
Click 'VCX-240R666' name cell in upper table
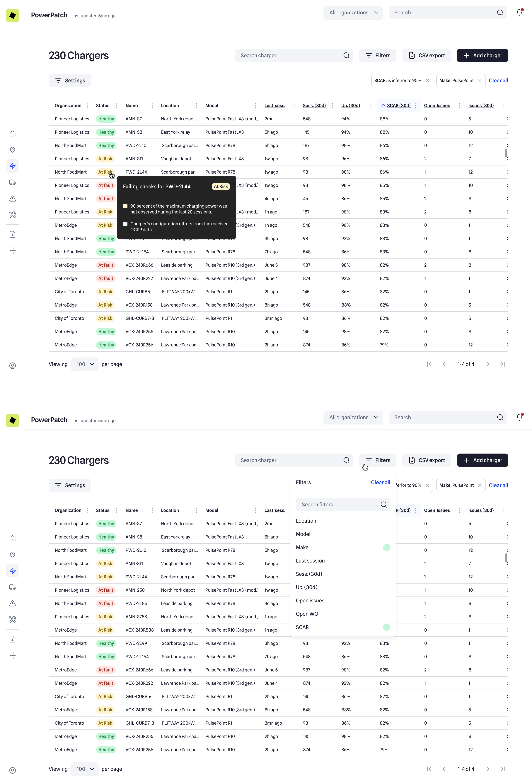[139, 265]
